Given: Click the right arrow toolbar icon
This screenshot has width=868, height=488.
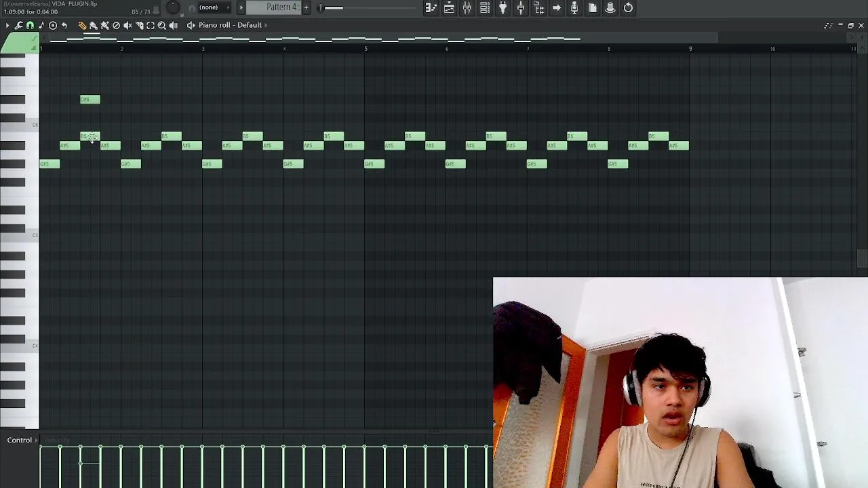Looking at the screenshot, I should pyautogui.click(x=557, y=8).
